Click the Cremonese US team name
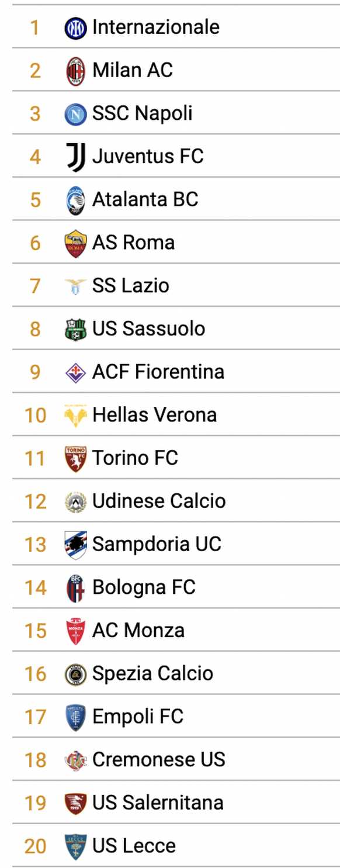The image size is (340, 868). click(158, 760)
